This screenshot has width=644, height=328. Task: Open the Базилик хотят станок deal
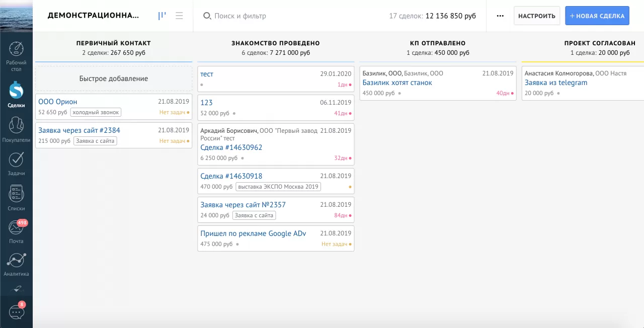click(397, 83)
